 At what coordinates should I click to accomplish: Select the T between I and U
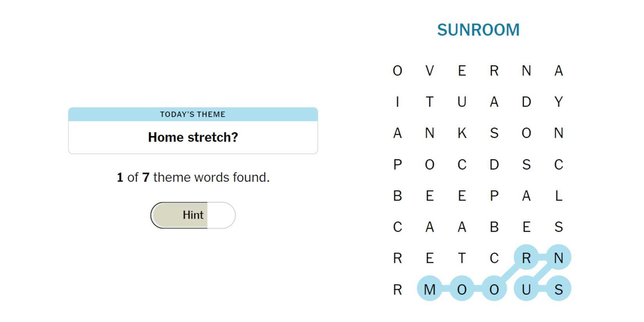pos(429,102)
